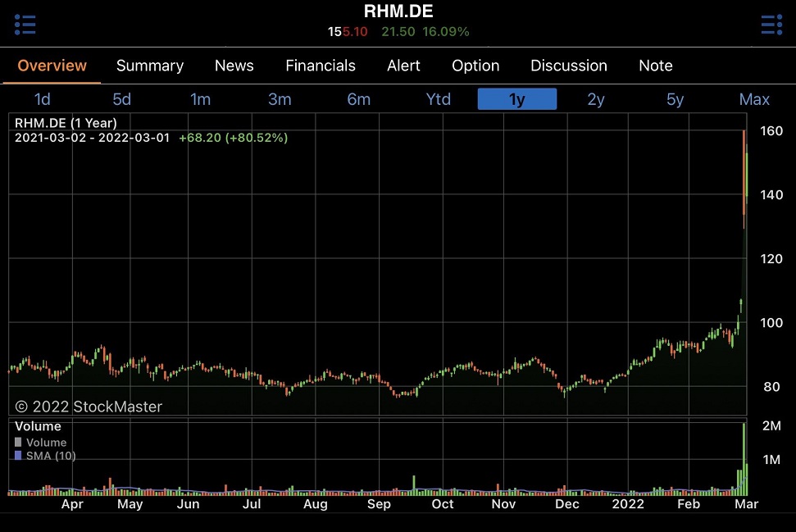Tap the Oct volume spike bar
This screenshot has width=796, height=532.
pos(414,485)
